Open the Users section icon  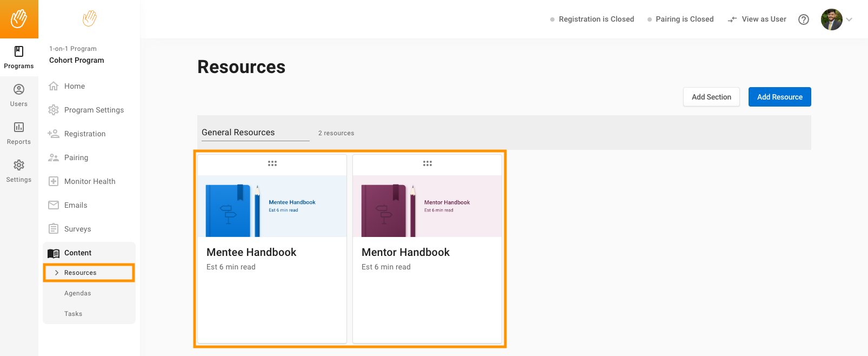[19, 89]
